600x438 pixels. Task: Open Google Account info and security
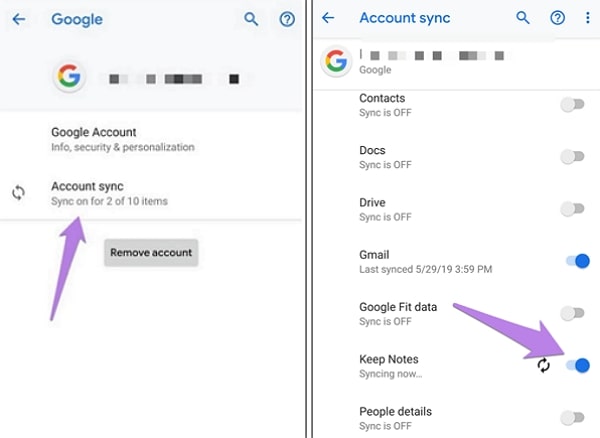151,140
